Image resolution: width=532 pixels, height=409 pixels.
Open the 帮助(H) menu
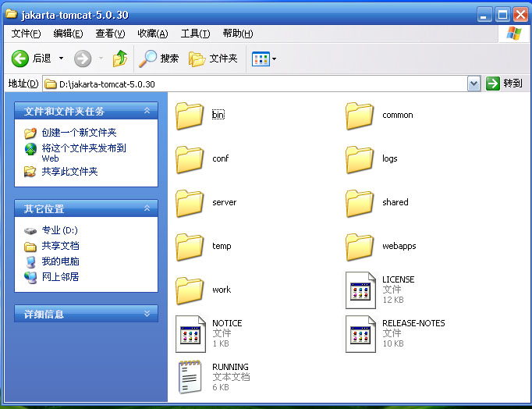238,34
